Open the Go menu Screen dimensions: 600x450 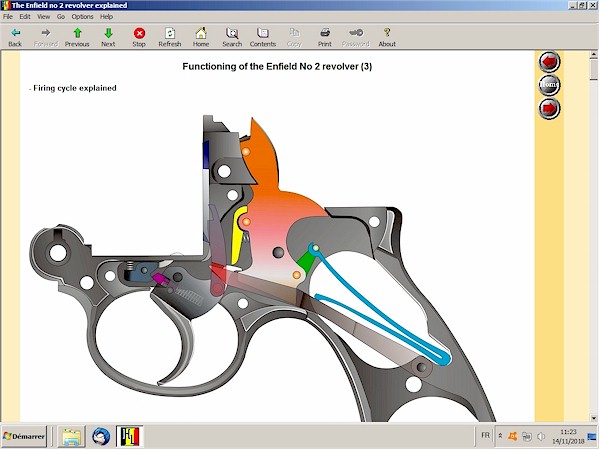pos(61,17)
